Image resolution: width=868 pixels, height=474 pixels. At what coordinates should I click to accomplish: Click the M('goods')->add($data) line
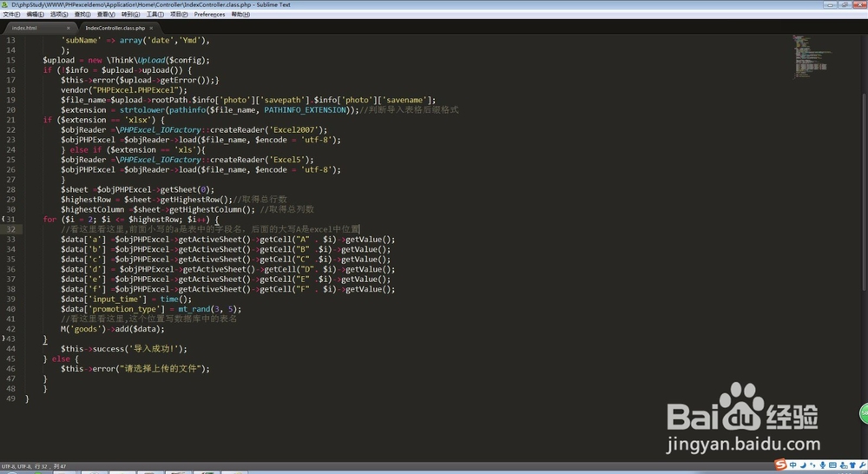click(113, 329)
